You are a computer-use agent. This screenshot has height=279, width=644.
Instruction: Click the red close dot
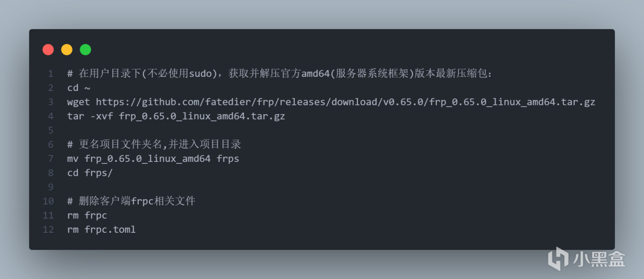pyautogui.click(x=48, y=50)
